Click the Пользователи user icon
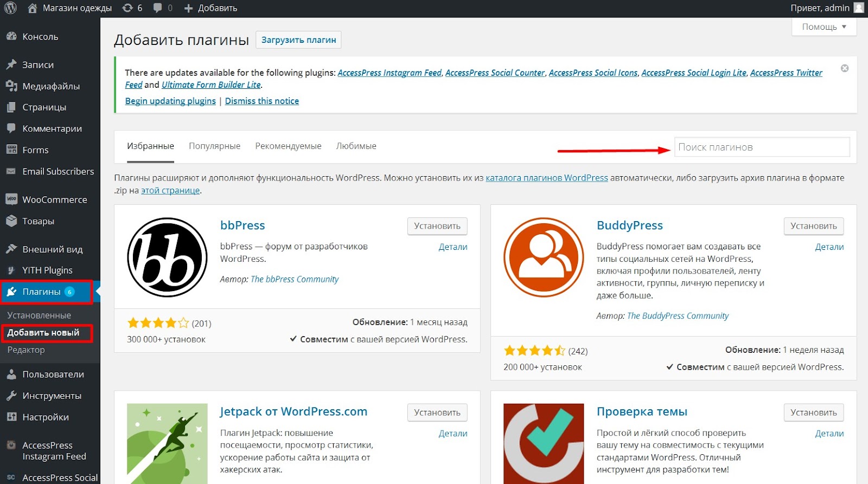Screen dimensions: 868x484 point(11,374)
